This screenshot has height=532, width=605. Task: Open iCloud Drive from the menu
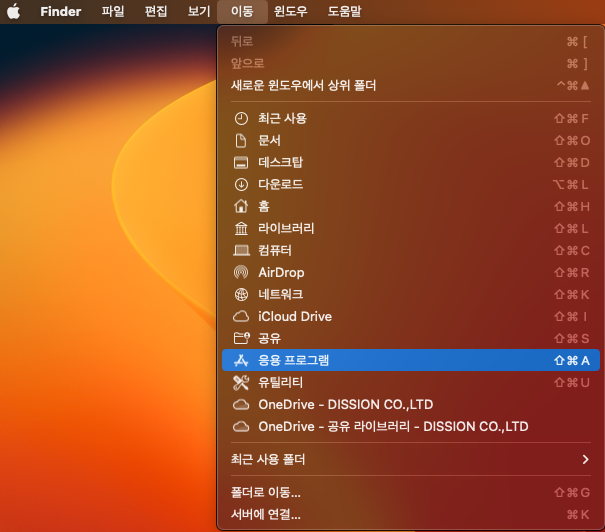(x=411, y=316)
